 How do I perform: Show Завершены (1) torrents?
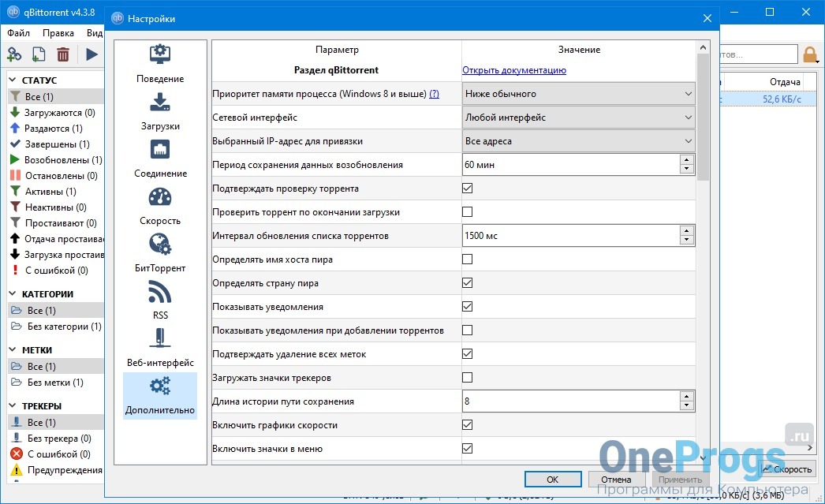tap(56, 144)
